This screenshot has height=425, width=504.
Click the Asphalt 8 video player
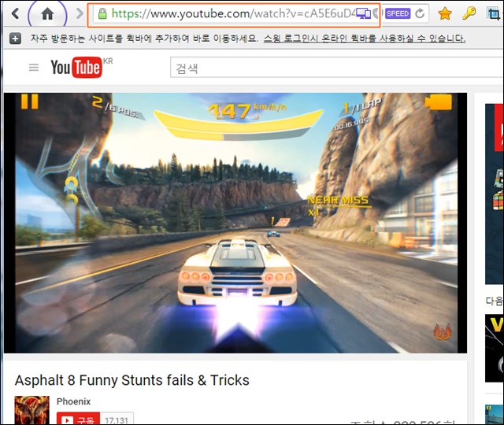(235, 223)
